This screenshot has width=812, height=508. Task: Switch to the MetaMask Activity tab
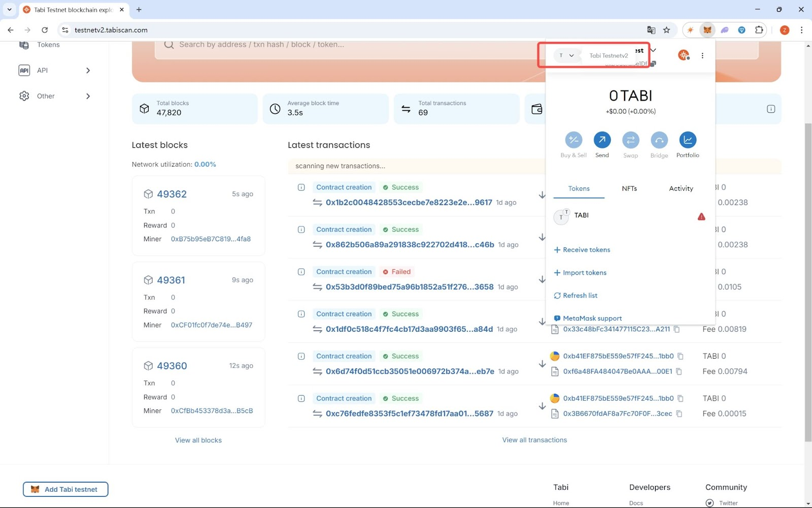point(681,188)
